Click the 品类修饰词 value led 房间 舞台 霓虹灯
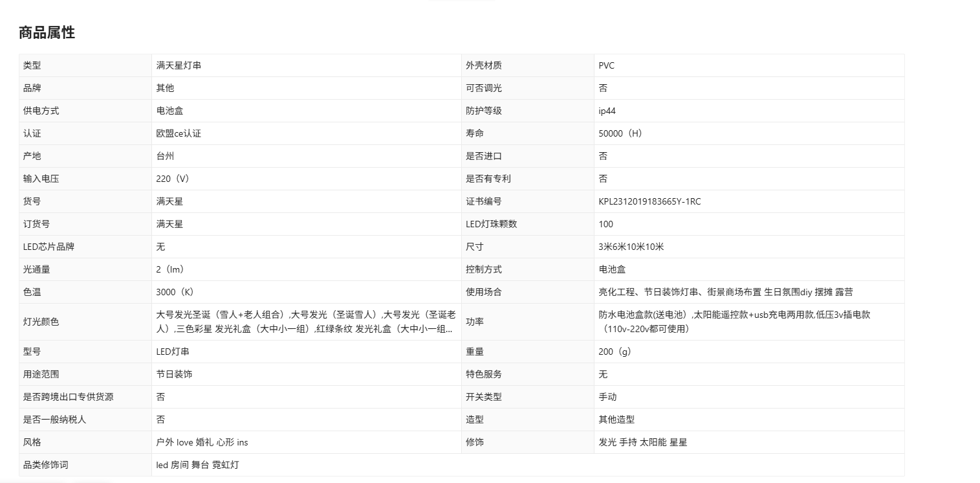This screenshot has width=980, height=483. (197, 465)
